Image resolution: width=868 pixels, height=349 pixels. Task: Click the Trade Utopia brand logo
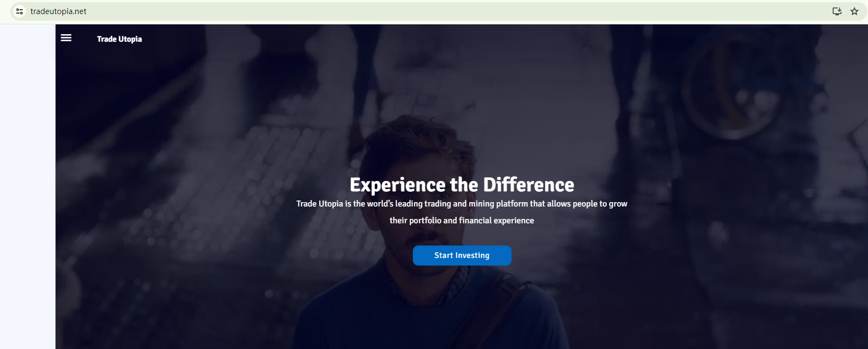pyautogui.click(x=119, y=39)
